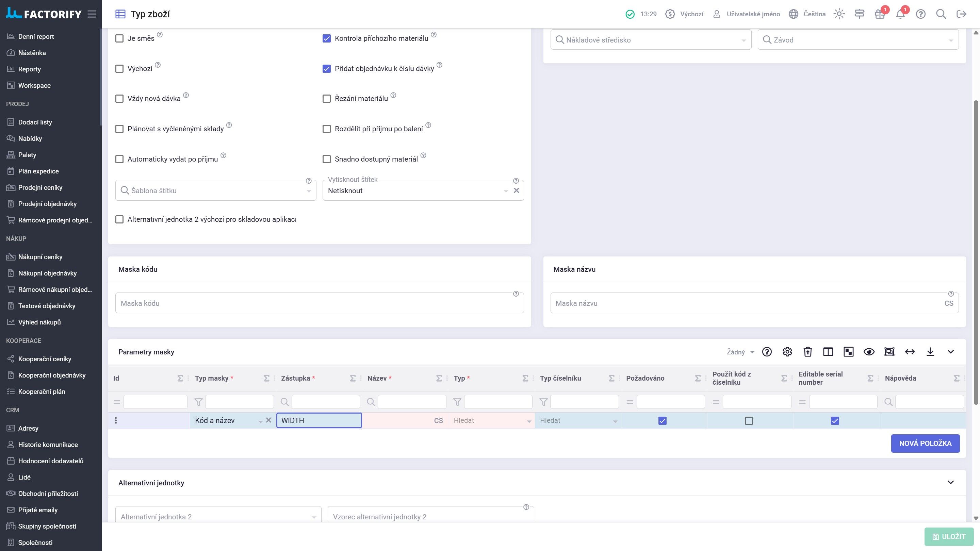980x551 pixels.
Task: Click into the Maska kódu input field
Action: (x=320, y=303)
